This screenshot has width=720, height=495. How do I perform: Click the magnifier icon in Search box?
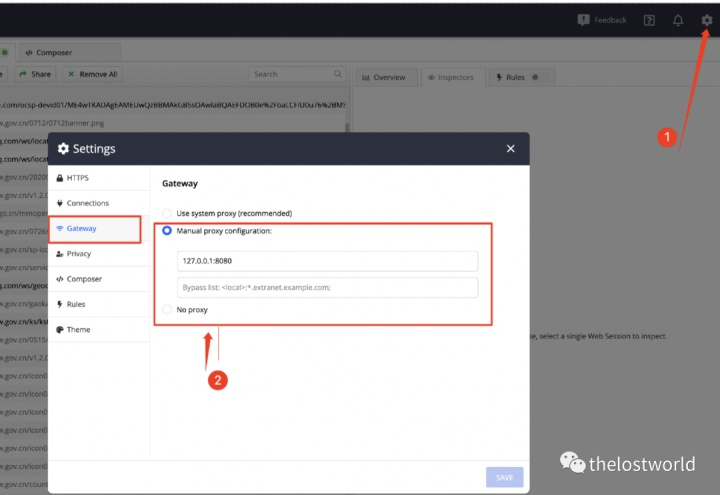click(x=338, y=73)
